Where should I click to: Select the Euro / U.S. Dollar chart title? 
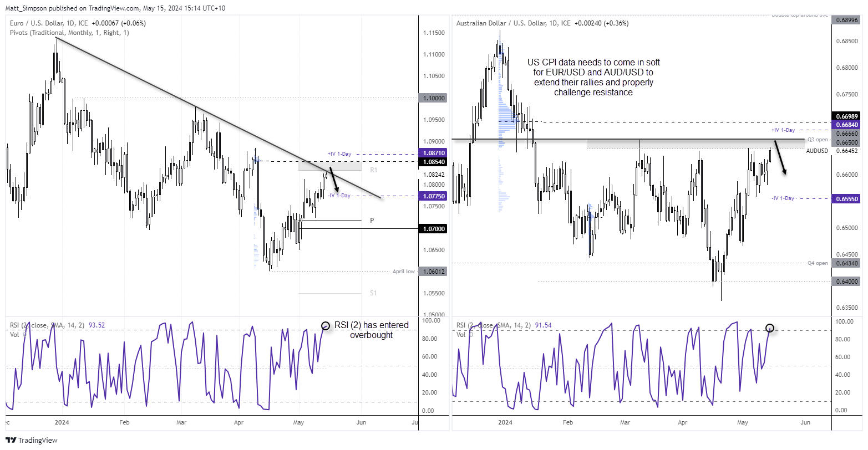pyautogui.click(x=79, y=23)
